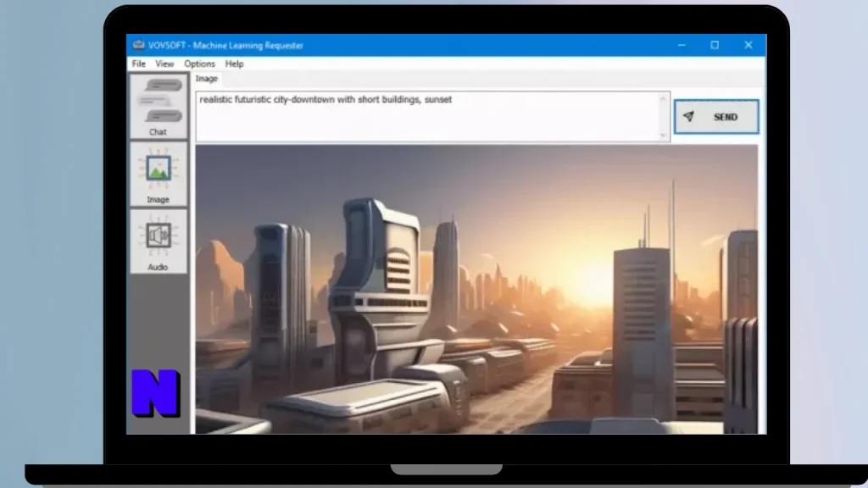This screenshot has height=488, width=868.
Task: Click the generated futuristic city image
Action: (476, 290)
